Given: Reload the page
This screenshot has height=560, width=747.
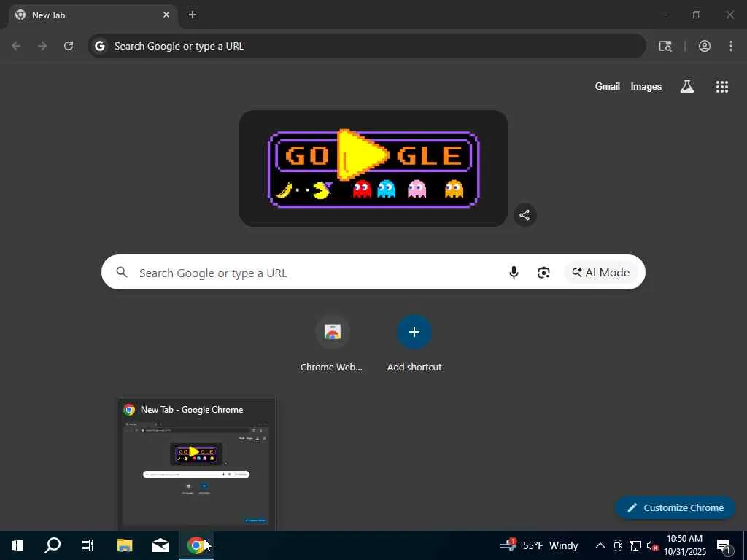Looking at the screenshot, I should click(x=69, y=46).
